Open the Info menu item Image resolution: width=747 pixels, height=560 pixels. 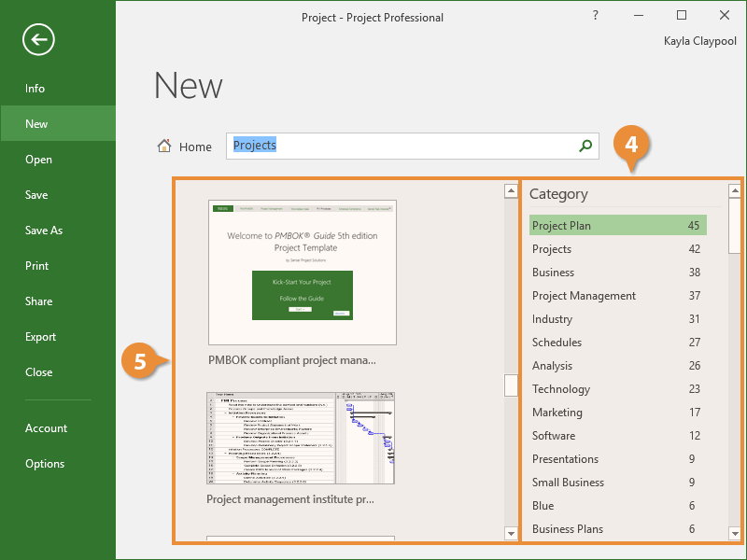pyautogui.click(x=35, y=89)
